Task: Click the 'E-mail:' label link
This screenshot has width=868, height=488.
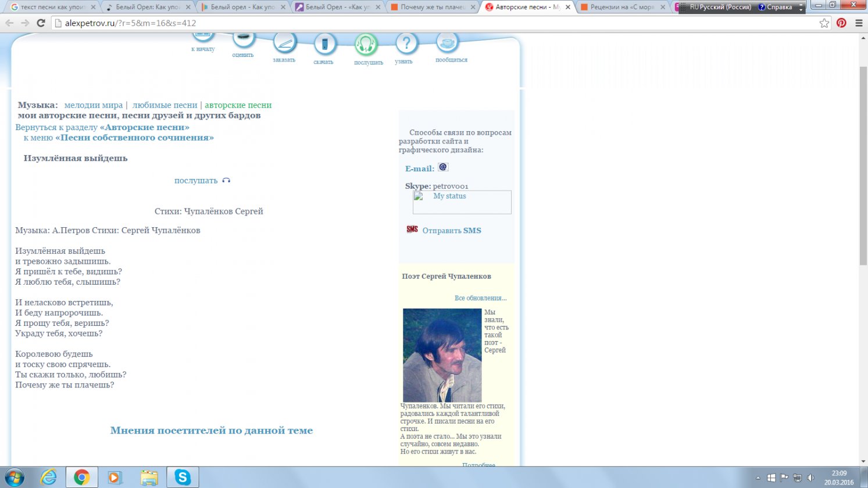Action: pyautogui.click(x=420, y=168)
